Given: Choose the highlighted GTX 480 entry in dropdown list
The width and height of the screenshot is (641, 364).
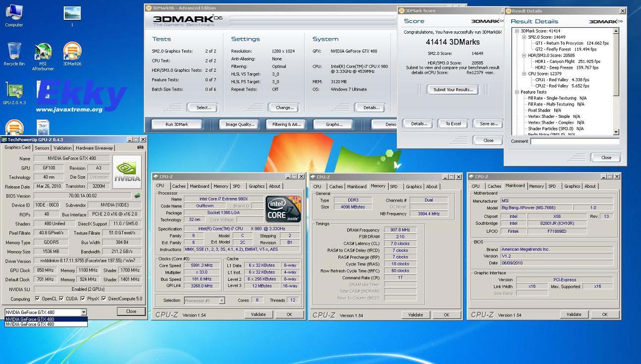Looking at the screenshot, I should point(46,319).
